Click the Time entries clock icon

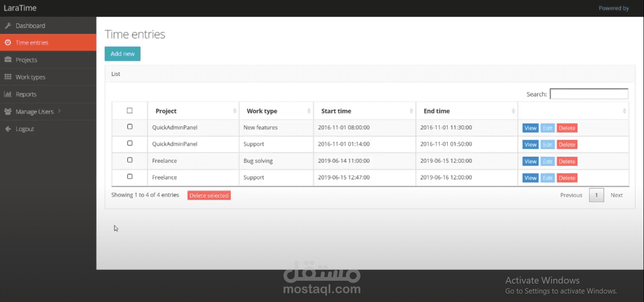pyautogui.click(x=8, y=43)
